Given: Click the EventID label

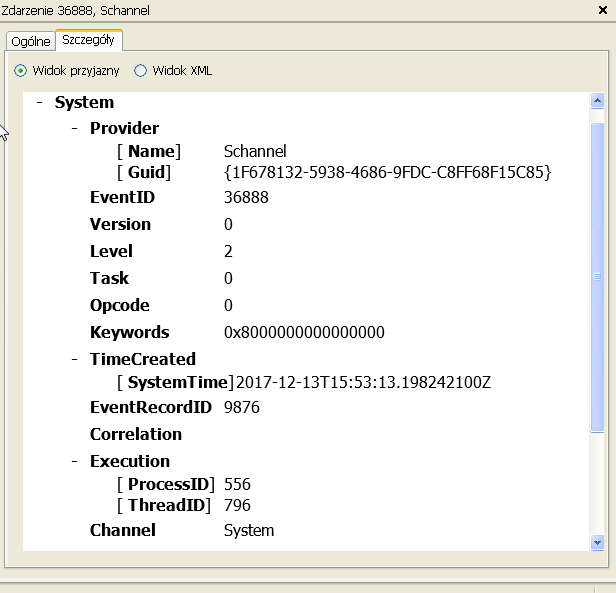Looking at the screenshot, I should pyautogui.click(x=123, y=197).
